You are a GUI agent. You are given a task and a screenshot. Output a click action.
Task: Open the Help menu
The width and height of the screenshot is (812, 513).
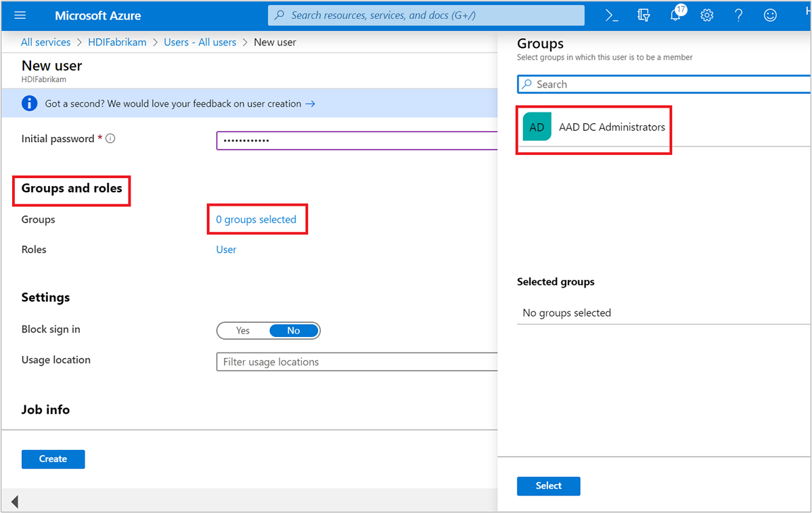pos(738,16)
